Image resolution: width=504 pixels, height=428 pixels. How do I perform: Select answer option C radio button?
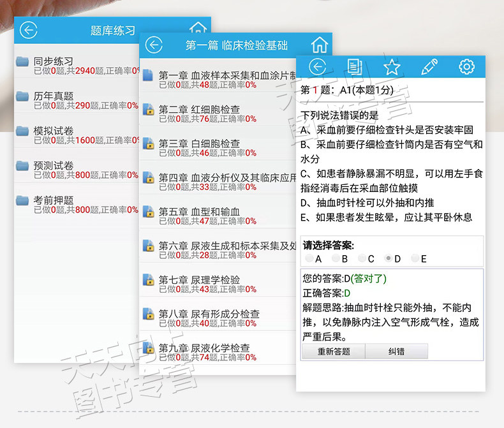[x=362, y=258]
